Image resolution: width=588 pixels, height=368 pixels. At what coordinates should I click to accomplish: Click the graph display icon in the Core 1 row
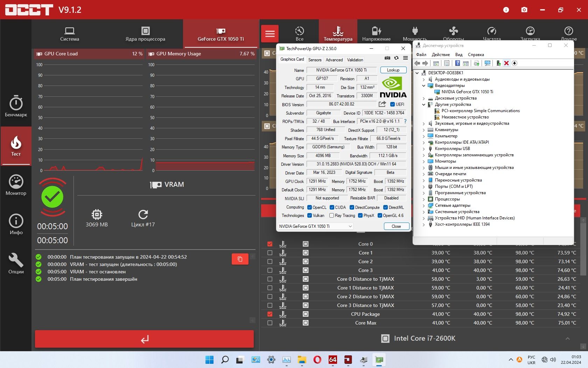click(306, 253)
